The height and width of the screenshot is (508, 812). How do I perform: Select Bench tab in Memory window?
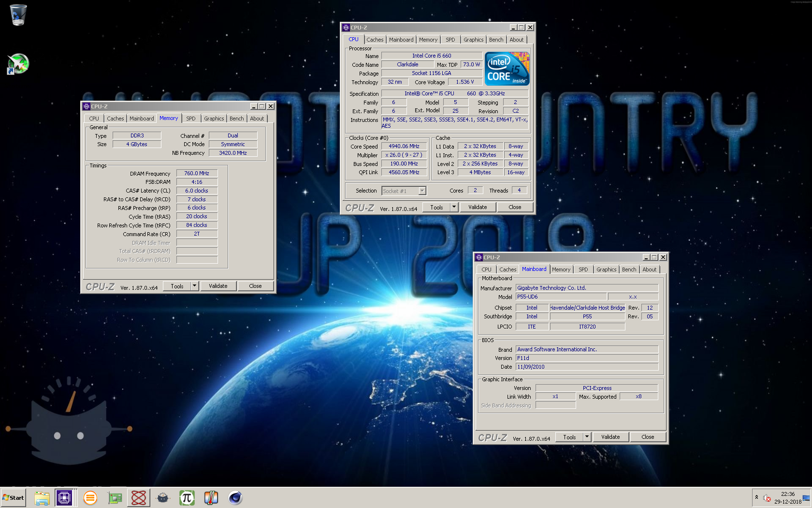(x=237, y=119)
